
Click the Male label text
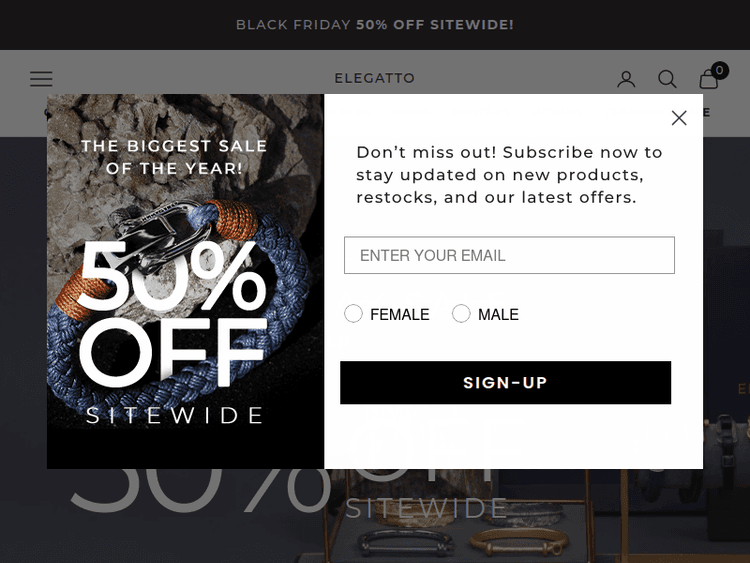click(498, 315)
